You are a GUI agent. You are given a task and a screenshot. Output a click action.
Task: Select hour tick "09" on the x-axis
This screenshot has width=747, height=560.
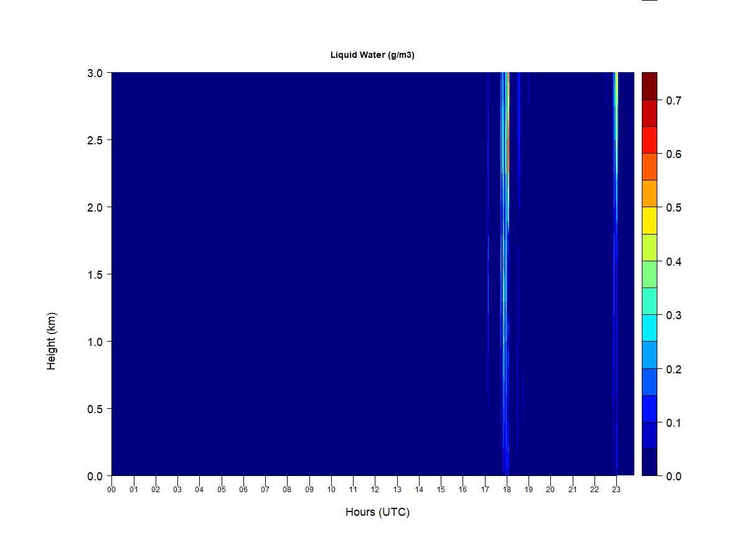pos(309,490)
